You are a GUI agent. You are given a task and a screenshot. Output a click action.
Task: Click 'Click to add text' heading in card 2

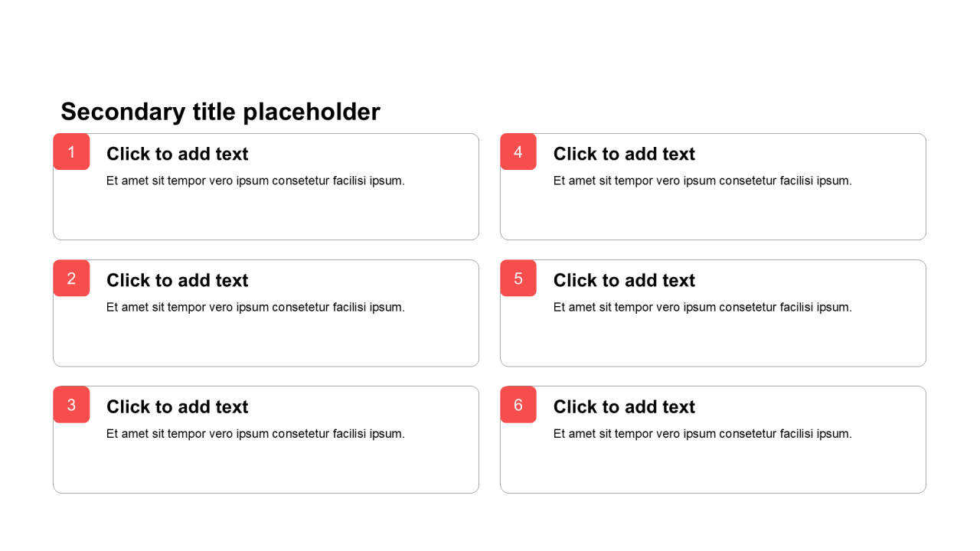tap(178, 280)
